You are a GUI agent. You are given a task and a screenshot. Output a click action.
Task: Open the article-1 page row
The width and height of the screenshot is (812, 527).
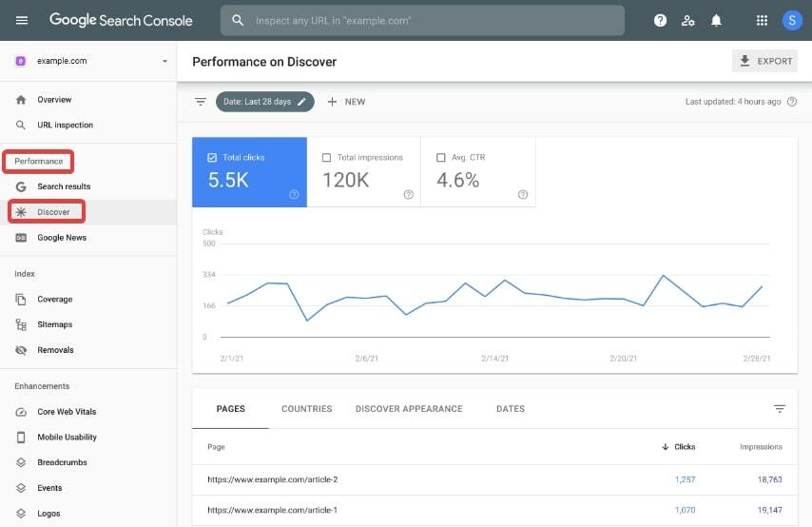[x=494, y=511]
